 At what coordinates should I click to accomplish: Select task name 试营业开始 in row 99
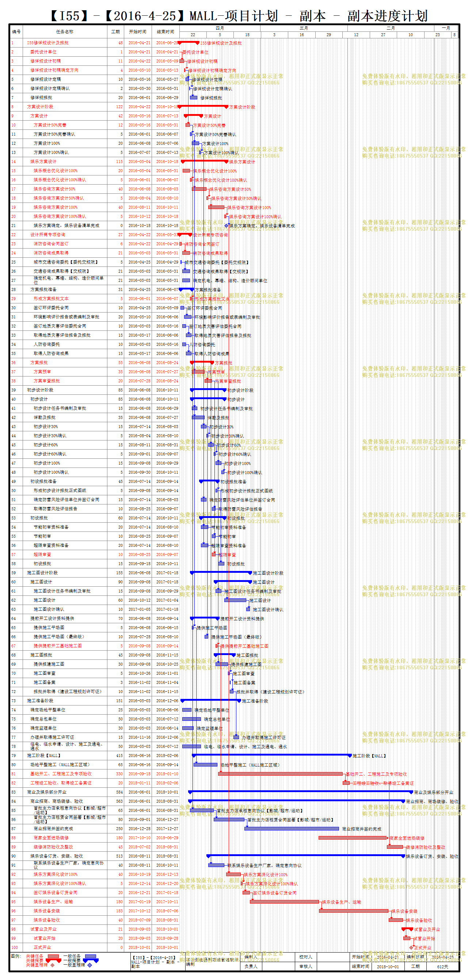click(45, 938)
